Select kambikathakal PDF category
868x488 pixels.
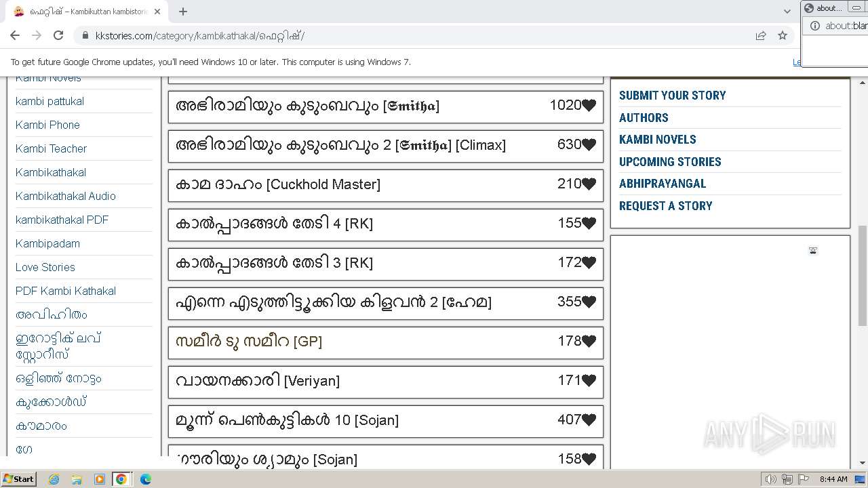tap(62, 220)
